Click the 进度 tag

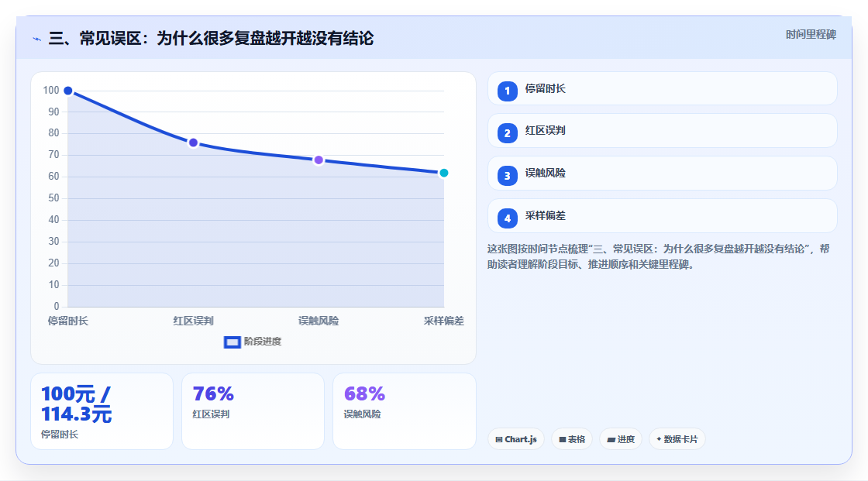(621, 439)
